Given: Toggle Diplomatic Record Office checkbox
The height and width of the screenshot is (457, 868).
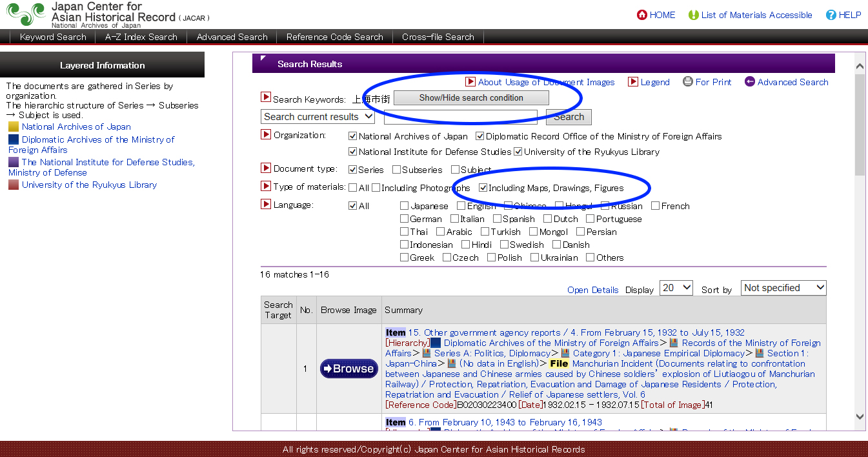Looking at the screenshot, I should point(479,136).
